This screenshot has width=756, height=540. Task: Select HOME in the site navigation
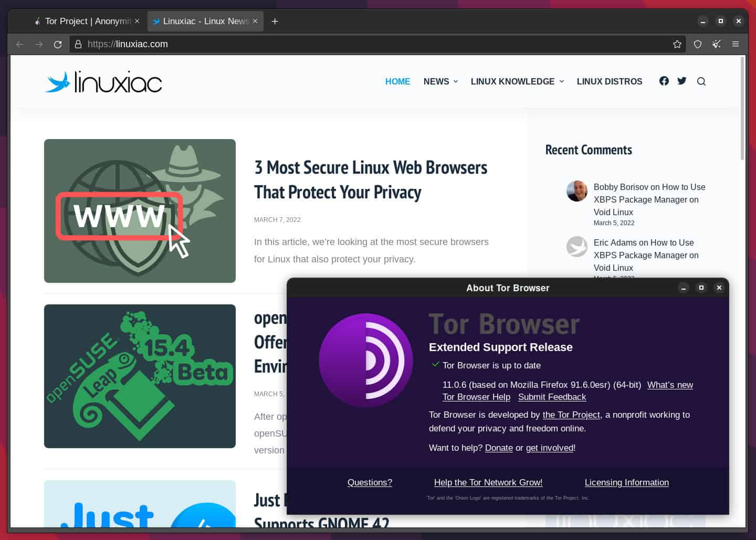(397, 81)
